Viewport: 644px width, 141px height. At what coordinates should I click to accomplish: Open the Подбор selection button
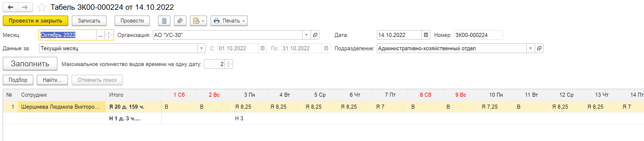coord(18,80)
